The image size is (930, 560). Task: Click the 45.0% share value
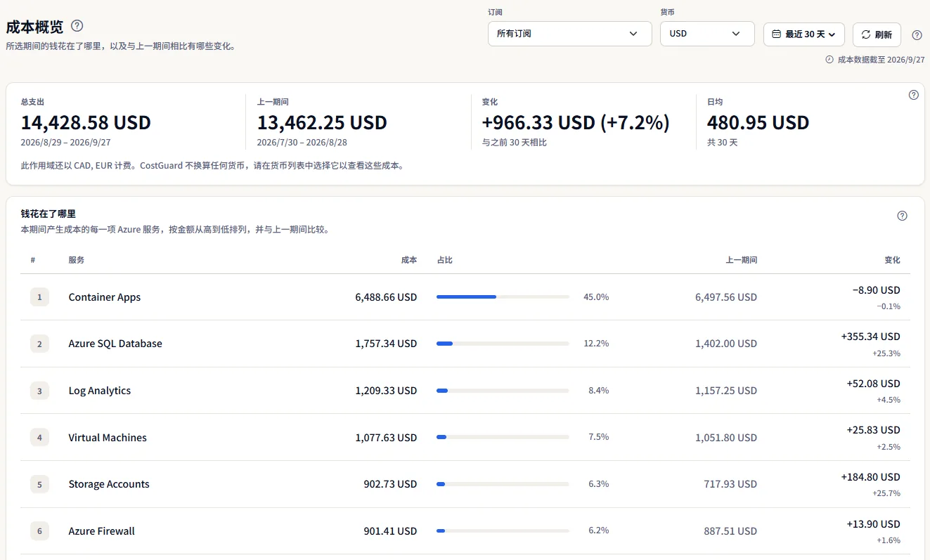click(x=596, y=297)
